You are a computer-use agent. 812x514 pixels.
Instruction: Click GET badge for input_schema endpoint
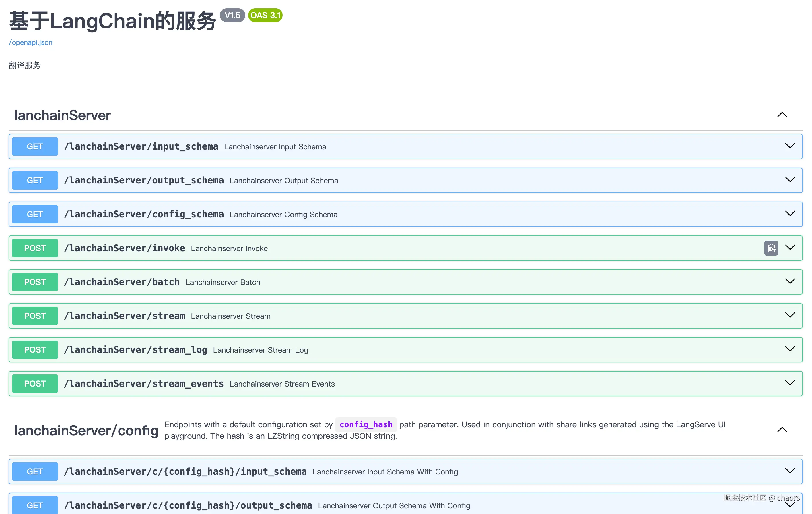[35, 146]
